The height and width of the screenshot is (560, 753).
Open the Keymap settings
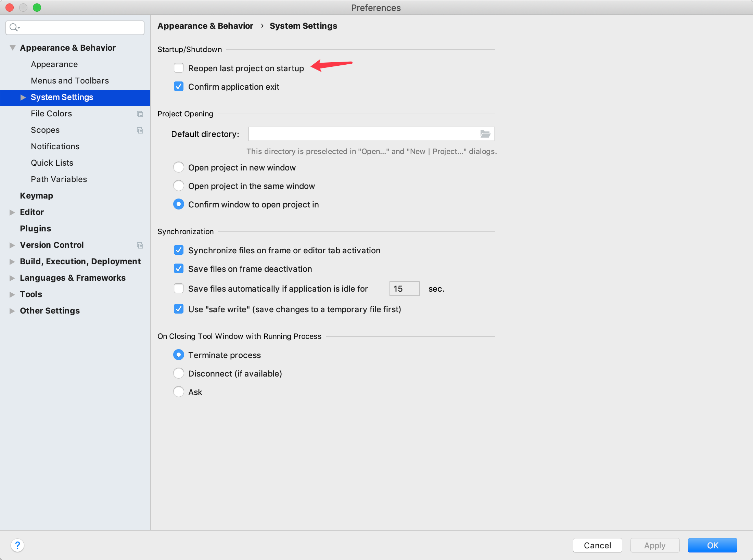(37, 196)
